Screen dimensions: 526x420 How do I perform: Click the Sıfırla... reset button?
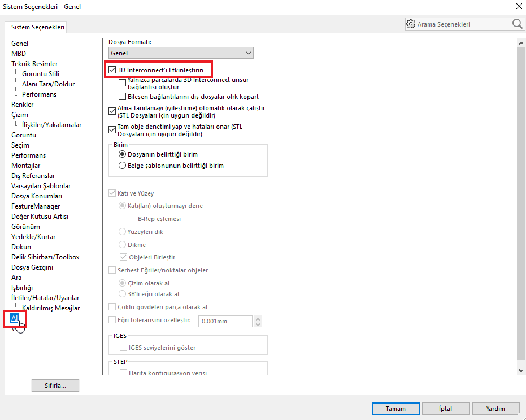click(x=55, y=386)
